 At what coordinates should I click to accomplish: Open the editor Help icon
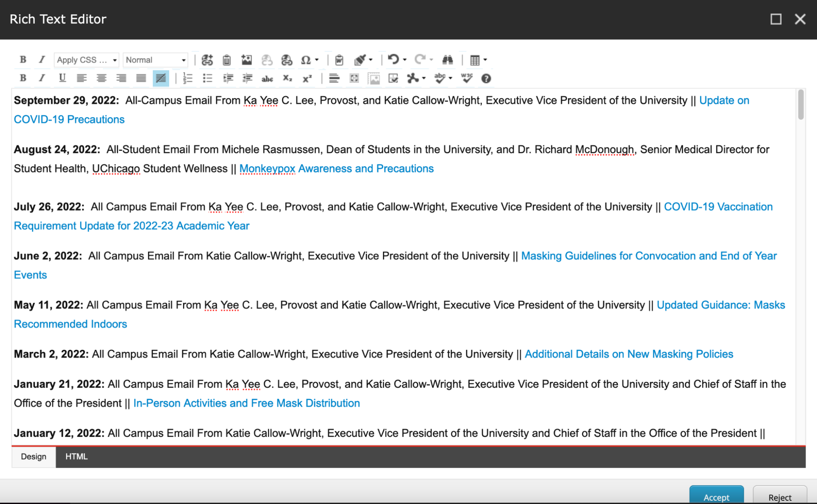486,78
